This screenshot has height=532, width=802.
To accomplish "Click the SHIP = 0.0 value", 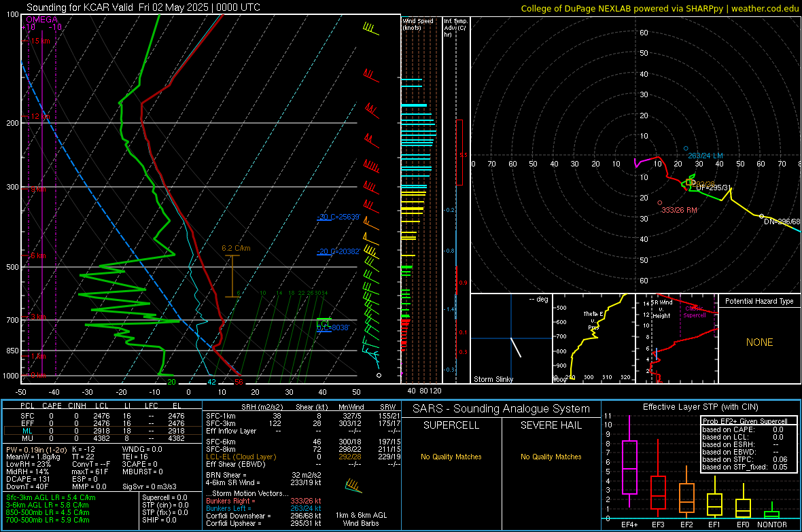I will pyautogui.click(x=159, y=520).
